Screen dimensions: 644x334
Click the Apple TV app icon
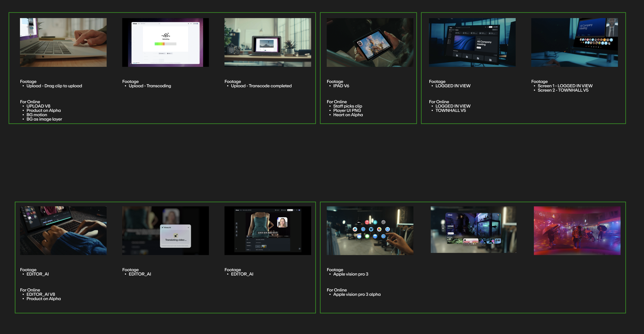pyautogui.click(x=359, y=222)
